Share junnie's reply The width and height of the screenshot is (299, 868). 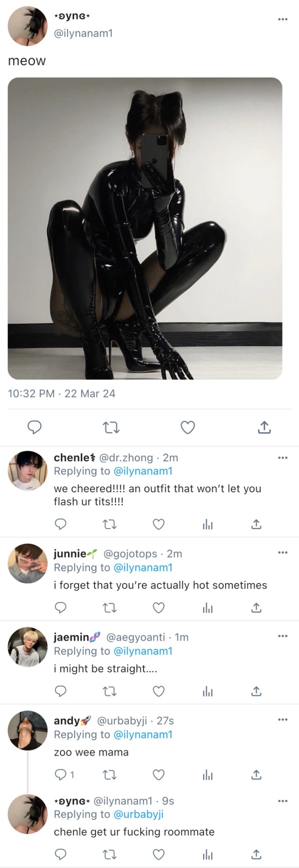pyautogui.click(x=256, y=608)
